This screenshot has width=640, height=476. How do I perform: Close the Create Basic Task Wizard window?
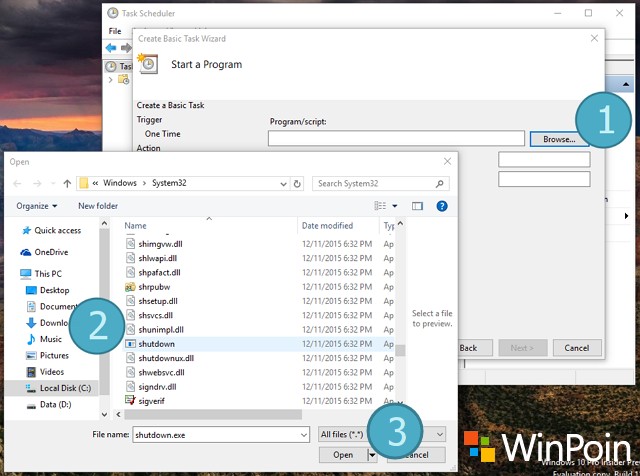point(594,38)
